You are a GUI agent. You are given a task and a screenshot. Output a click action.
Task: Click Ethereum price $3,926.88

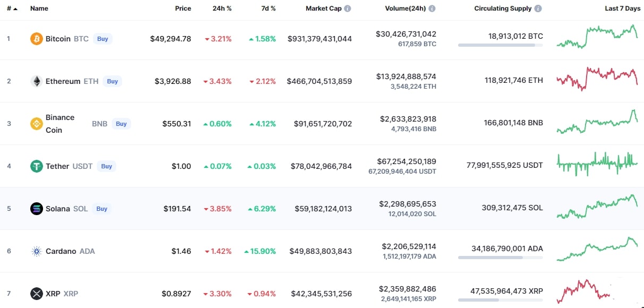point(173,81)
